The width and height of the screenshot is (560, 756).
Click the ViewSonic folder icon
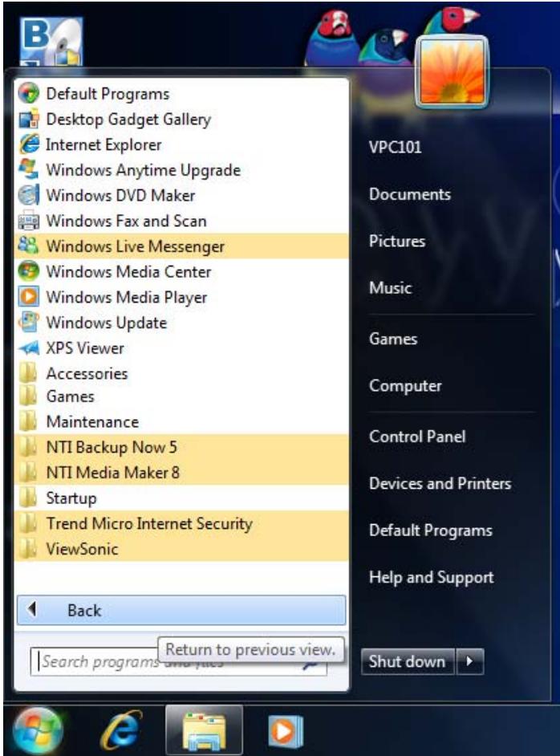click(28, 549)
